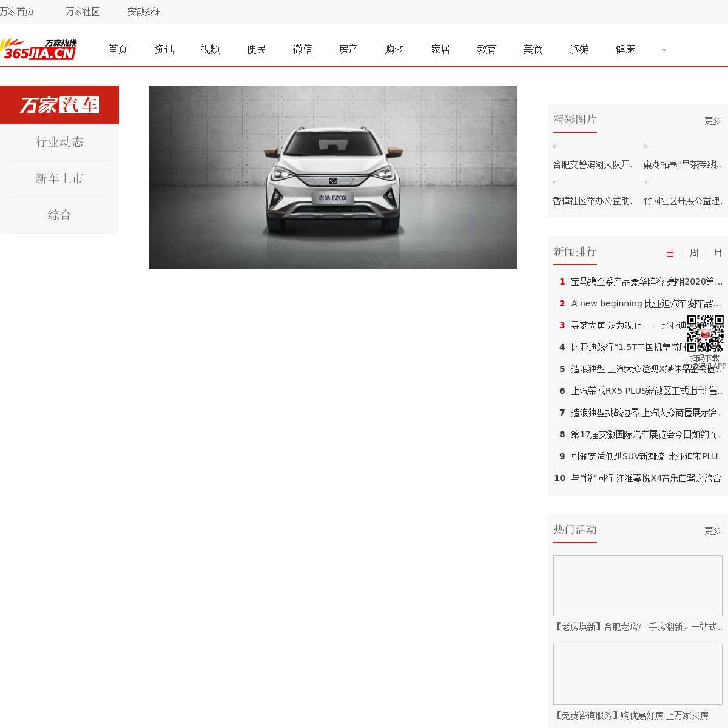The width and height of the screenshot is (728, 728).
Task: Go to 美食 section
Action: [x=533, y=49]
